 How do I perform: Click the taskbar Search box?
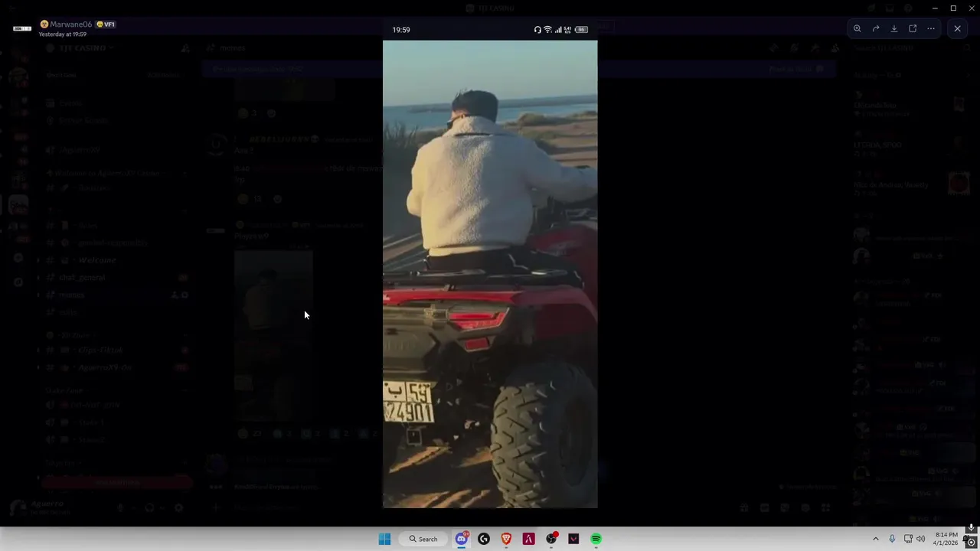point(423,539)
